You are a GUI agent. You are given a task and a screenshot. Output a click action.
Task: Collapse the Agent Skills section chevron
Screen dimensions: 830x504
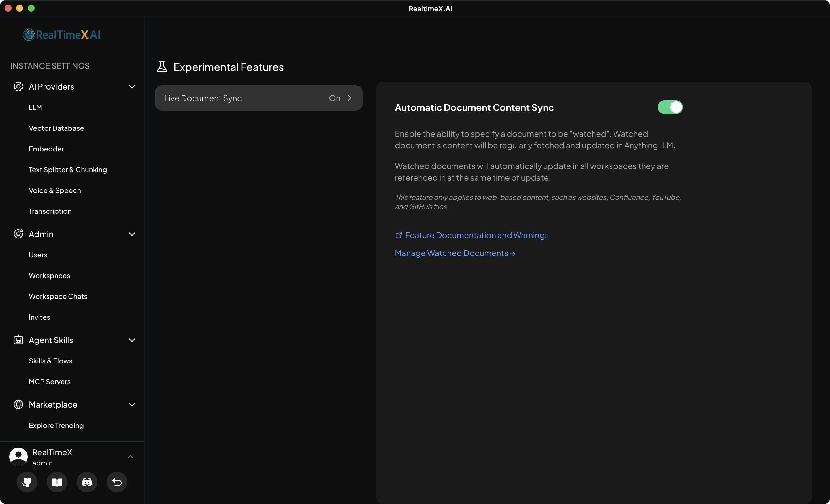132,340
